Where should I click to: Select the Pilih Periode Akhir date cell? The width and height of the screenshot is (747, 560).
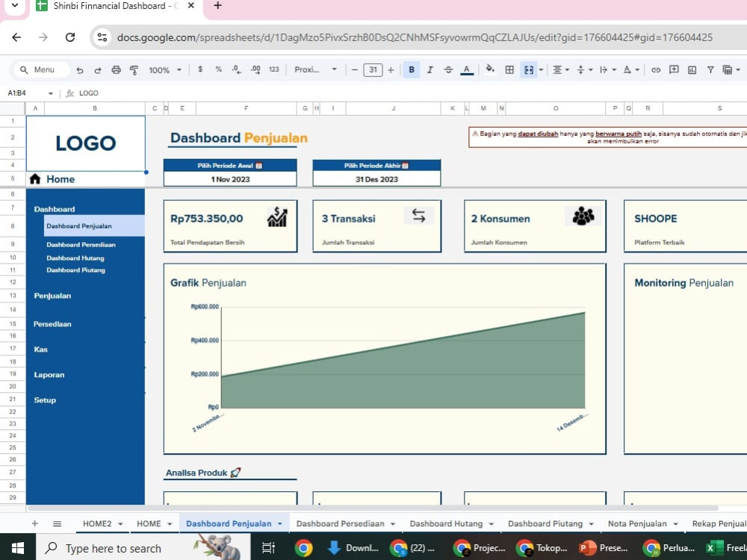tap(376, 179)
